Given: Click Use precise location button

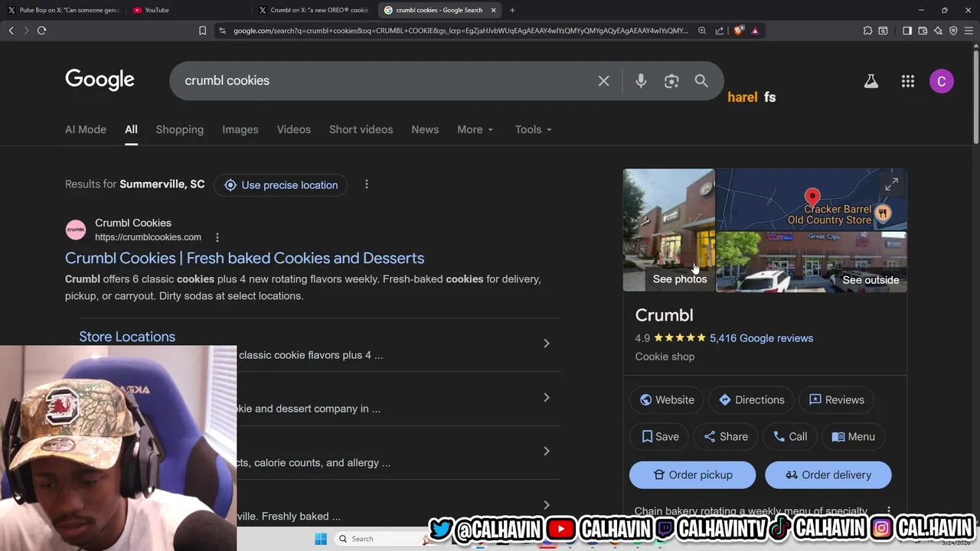Looking at the screenshot, I should [x=281, y=184].
